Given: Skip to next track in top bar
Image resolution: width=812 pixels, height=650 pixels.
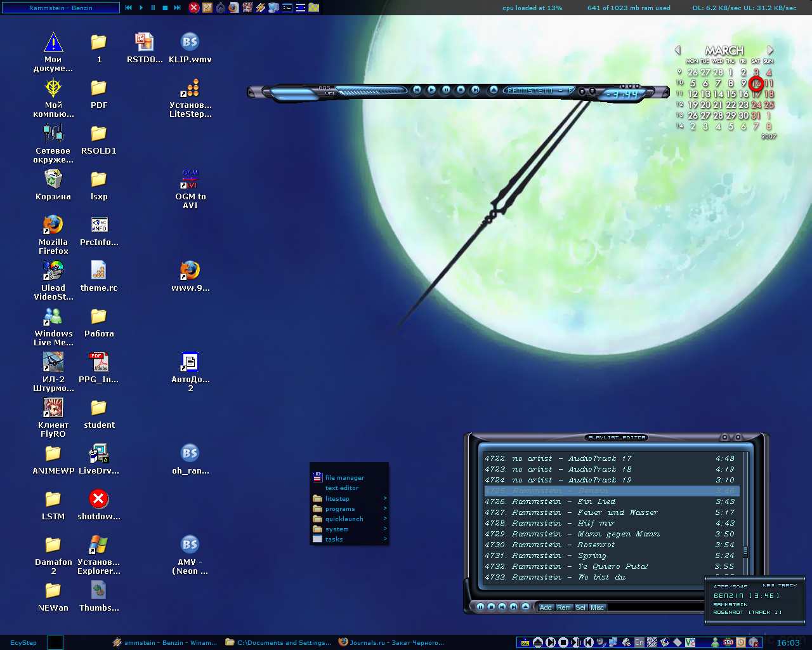Looking at the screenshot, I should pos(177,8).
